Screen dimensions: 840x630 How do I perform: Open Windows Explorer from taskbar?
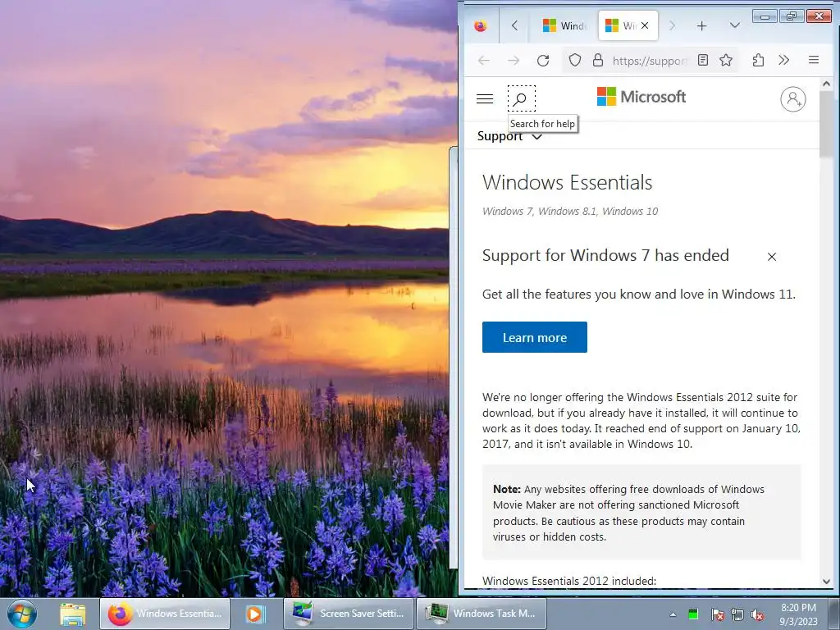73,614
